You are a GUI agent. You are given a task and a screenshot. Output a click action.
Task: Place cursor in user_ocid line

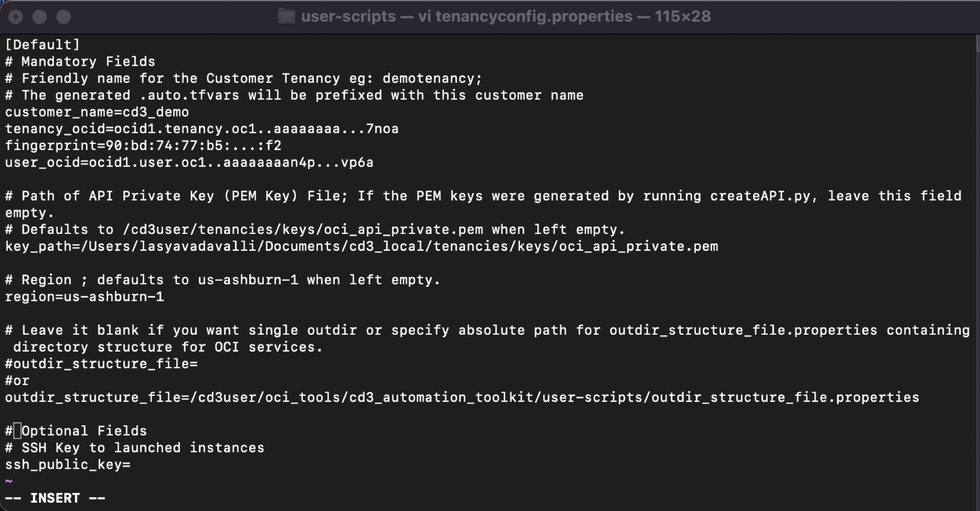189,162
